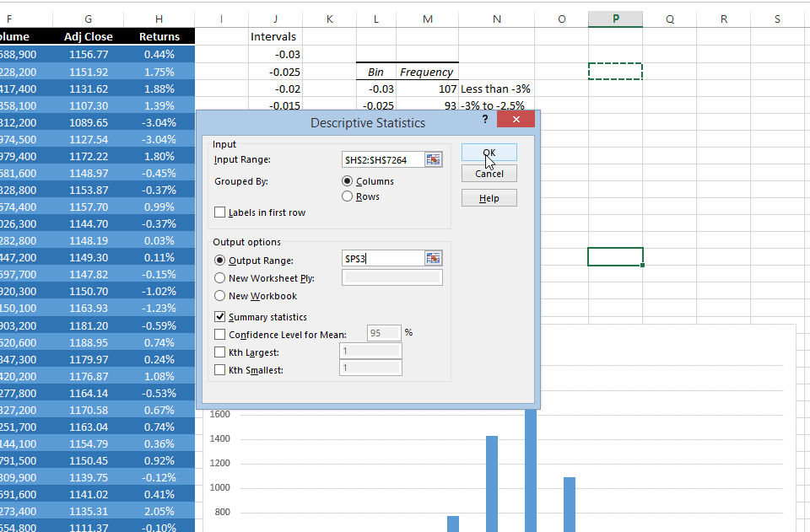
Task: Choose the Output Range radio option
Action: coord(221,261)
